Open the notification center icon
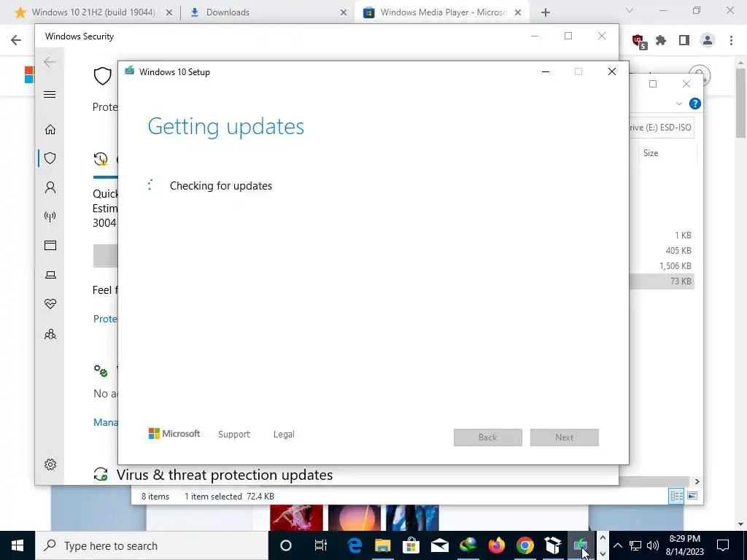This screenshot has width=747, height=560. pyautogui.click(x=723, y=545)
